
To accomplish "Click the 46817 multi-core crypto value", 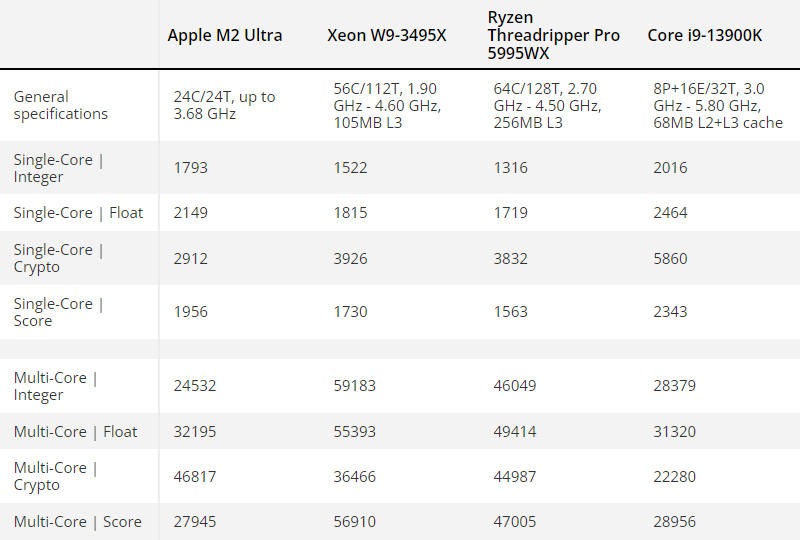I will click(195, 477).
